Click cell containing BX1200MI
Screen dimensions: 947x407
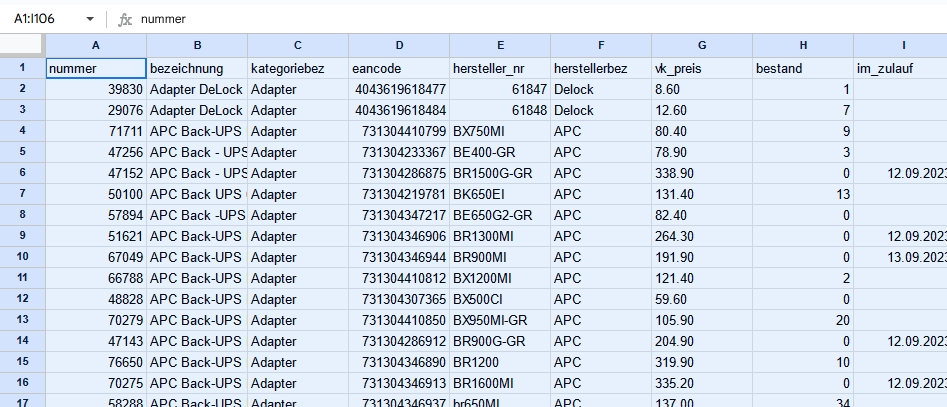[499, 278]
